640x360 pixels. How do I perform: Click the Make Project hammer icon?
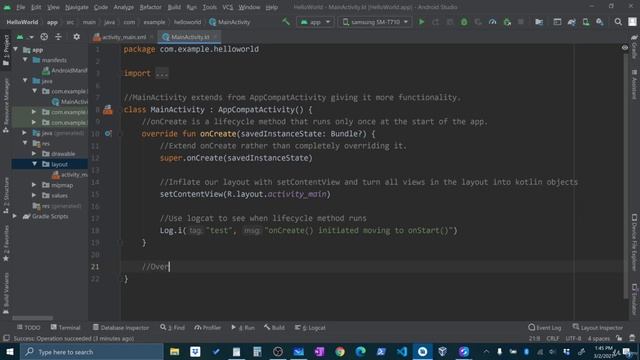(286, 22)
